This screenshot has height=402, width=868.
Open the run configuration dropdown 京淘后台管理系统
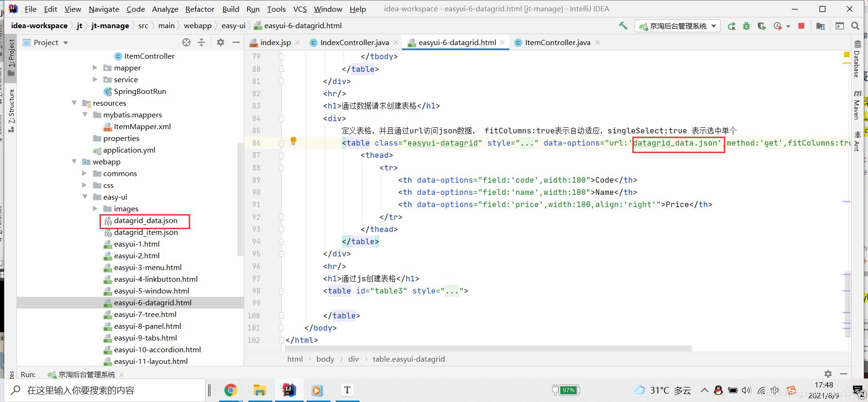coord(677,26)
